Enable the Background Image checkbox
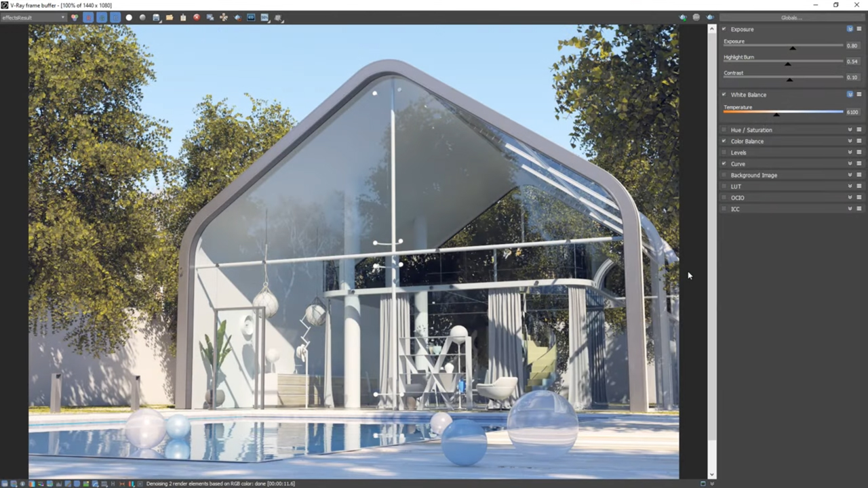This screenshot has width=868, height=488. tap(724, 175)
